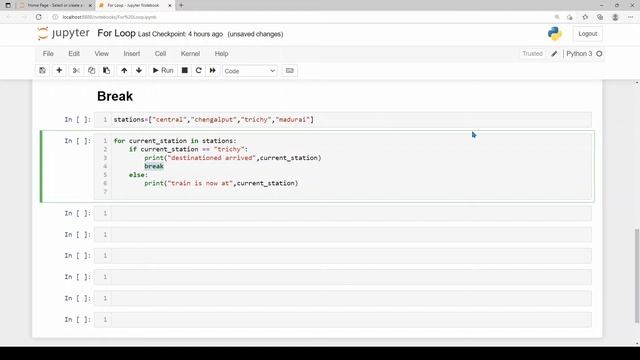
Task: Click the Python logo icon
Action: [x=555, y=33]
